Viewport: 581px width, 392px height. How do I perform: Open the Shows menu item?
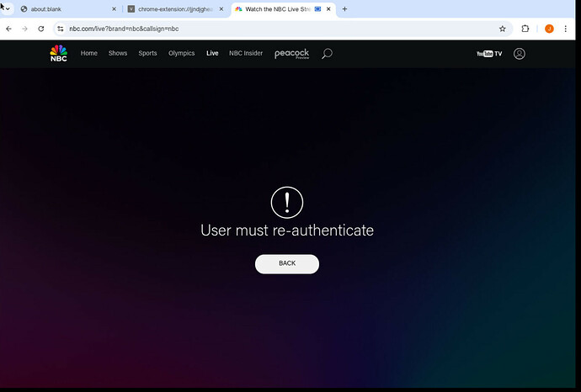point(118,53)
